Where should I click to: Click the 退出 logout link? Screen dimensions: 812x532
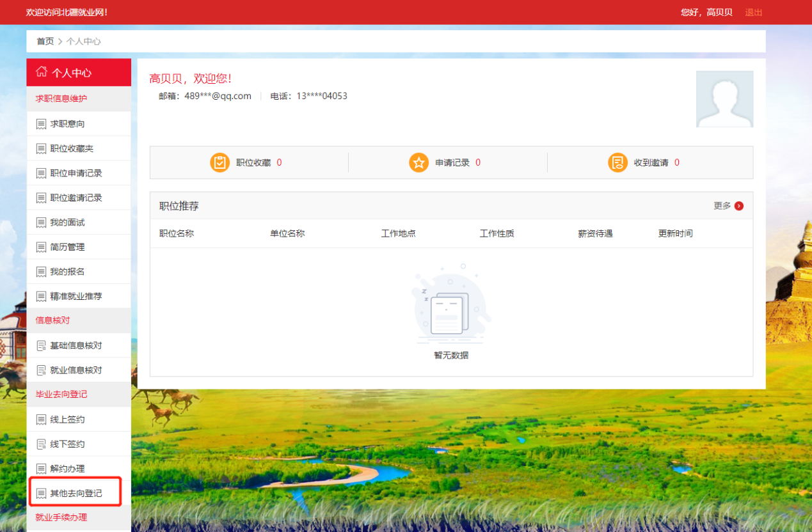[753, 12]
